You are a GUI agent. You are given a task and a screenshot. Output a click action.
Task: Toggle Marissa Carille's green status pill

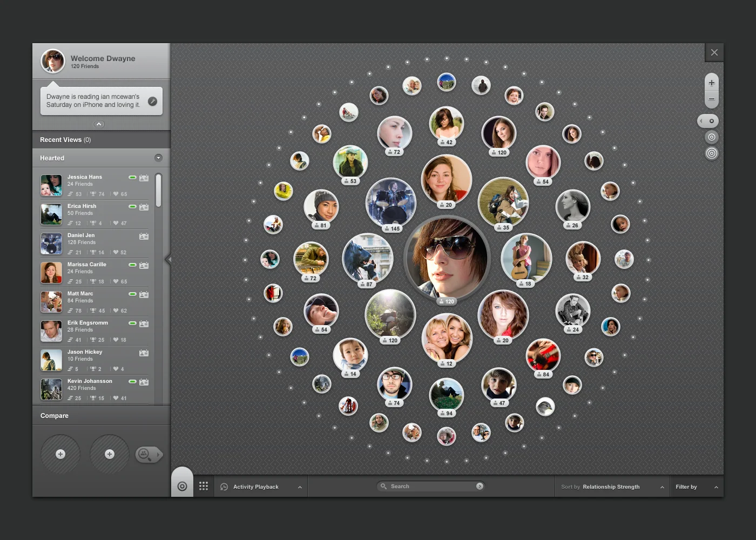132,265
